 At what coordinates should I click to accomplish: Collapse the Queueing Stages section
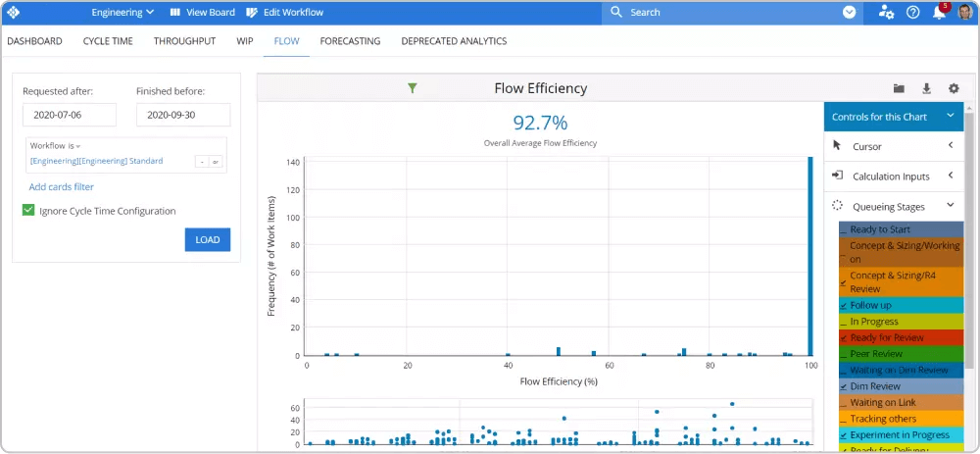(950, 207)
